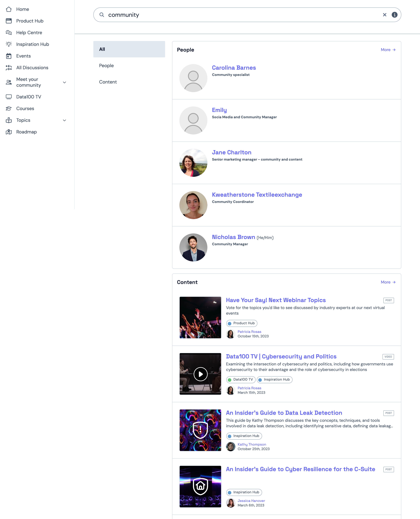The height and width of the screenshot is (519, 420).
Task: Open Nicholas Brown's profile
Action: tap(233, 237)
